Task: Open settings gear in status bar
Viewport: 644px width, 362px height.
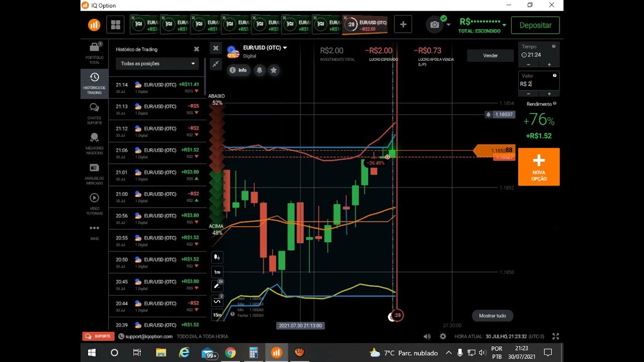Action: (x=443, y=336)
